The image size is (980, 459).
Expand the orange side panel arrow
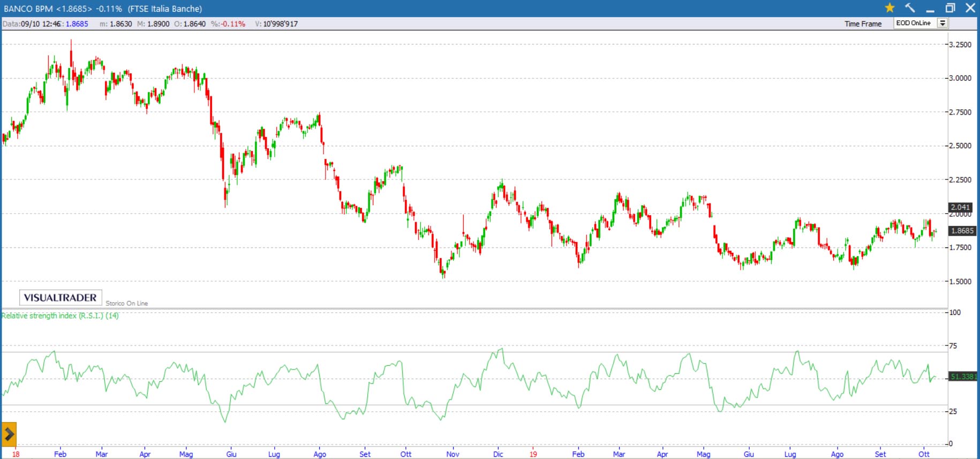(9, 434)
